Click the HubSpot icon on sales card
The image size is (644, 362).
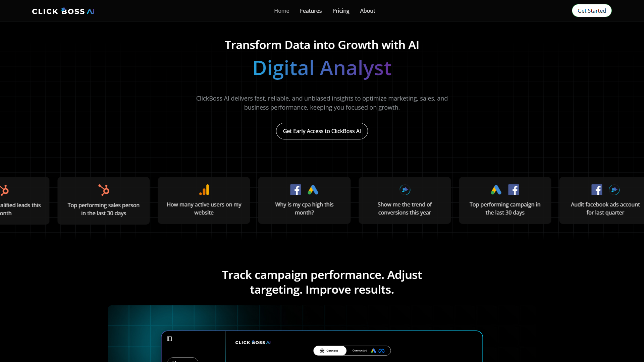pyautogui.click(x=104, y=190)
